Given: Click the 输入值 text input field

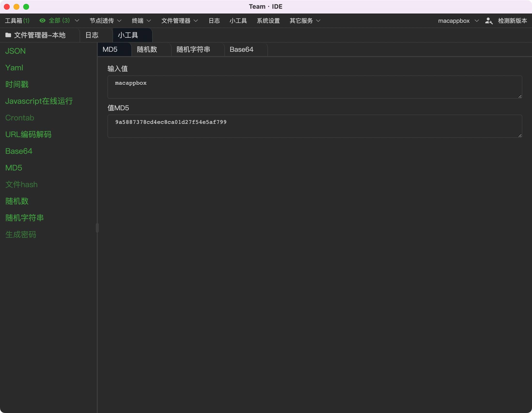Looking at the screenshot, I should (314, 87).
